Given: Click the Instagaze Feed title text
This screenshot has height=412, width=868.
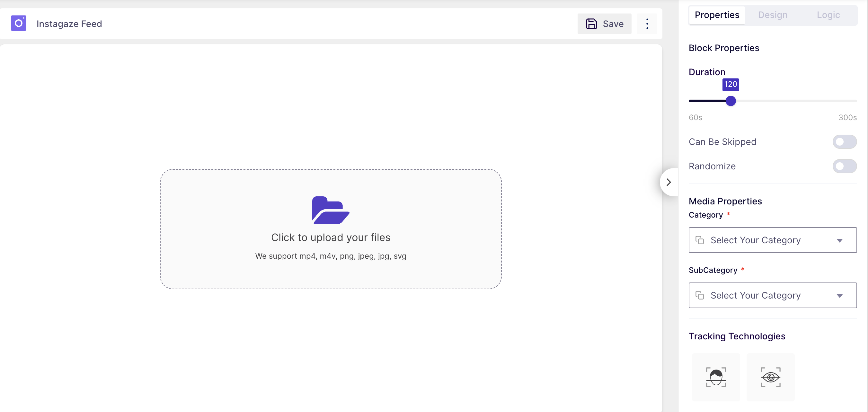Looking at the screenshot, I should 69,24.
